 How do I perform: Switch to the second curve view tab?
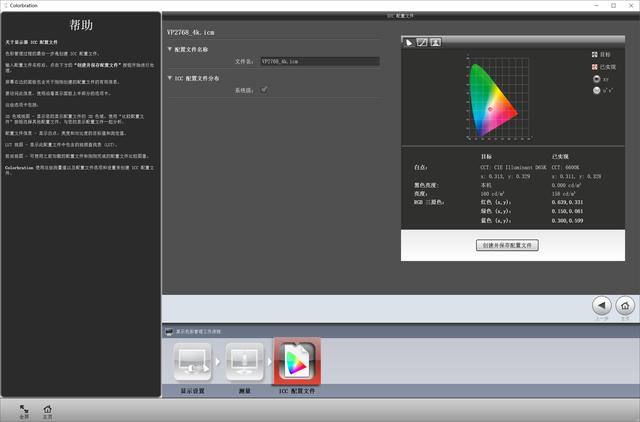[x=422, y=42]
